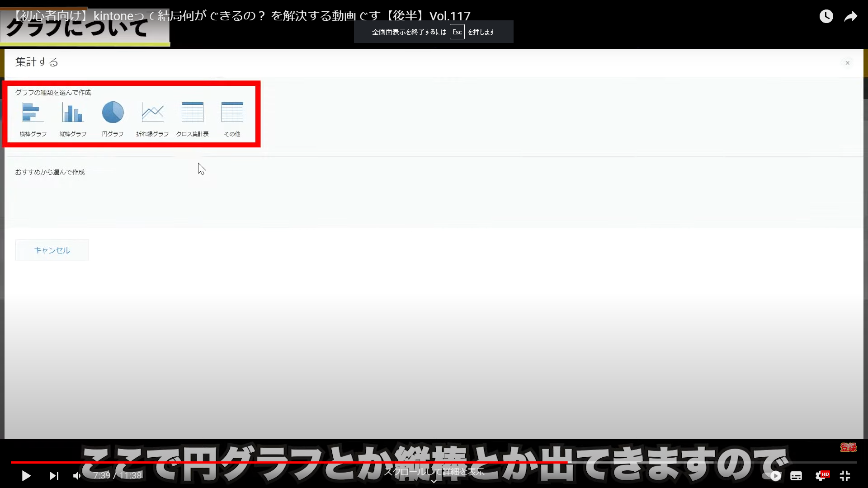Select the 縦棒グラフ vertical bar chart icon
This screenshot has width=868, height=488.
pyautogui.click(x=73, y=113)
